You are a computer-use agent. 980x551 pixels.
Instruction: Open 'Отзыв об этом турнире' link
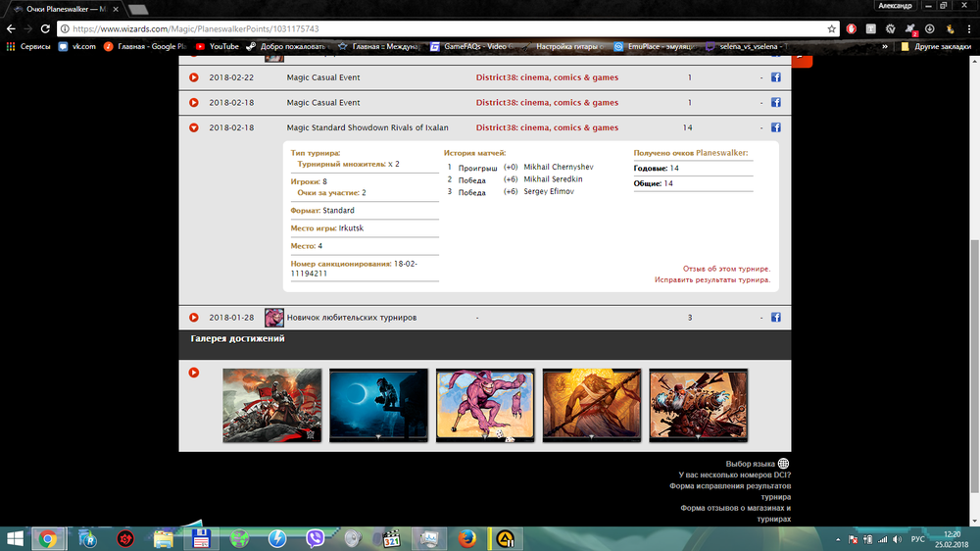pos(726,269)
